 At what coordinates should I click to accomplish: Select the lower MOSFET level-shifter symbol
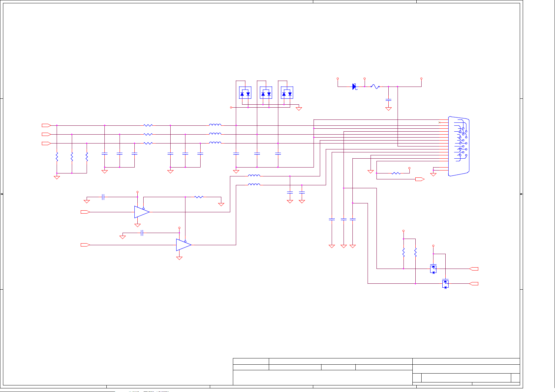click(445, 283)
